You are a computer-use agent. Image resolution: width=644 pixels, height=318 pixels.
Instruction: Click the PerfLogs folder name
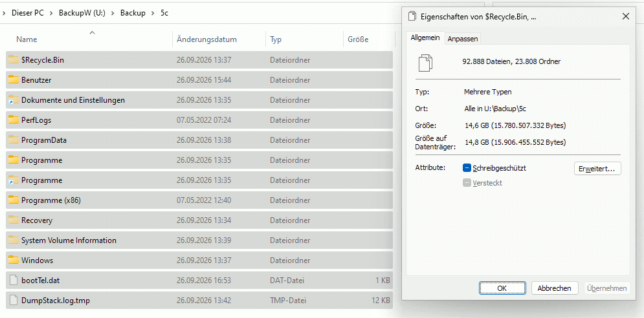(36, 120)
